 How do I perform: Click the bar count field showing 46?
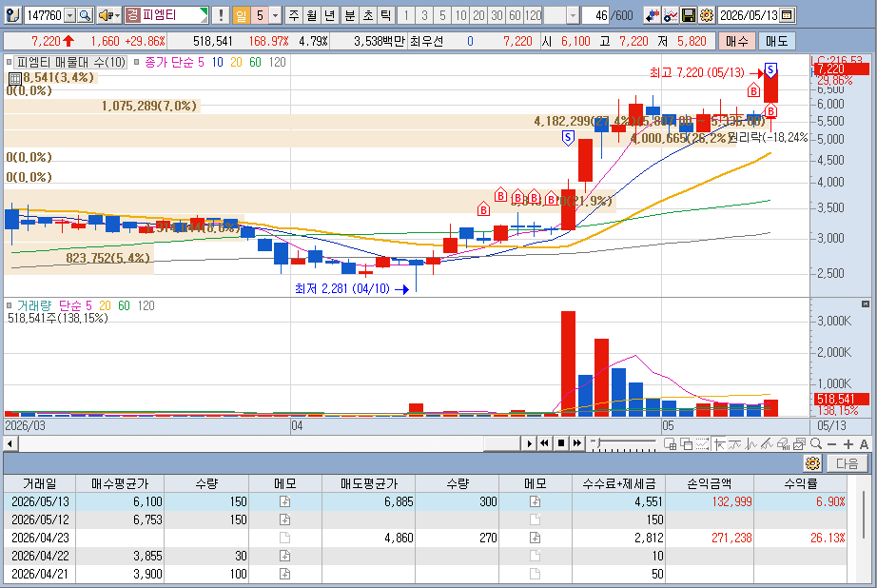595,15
